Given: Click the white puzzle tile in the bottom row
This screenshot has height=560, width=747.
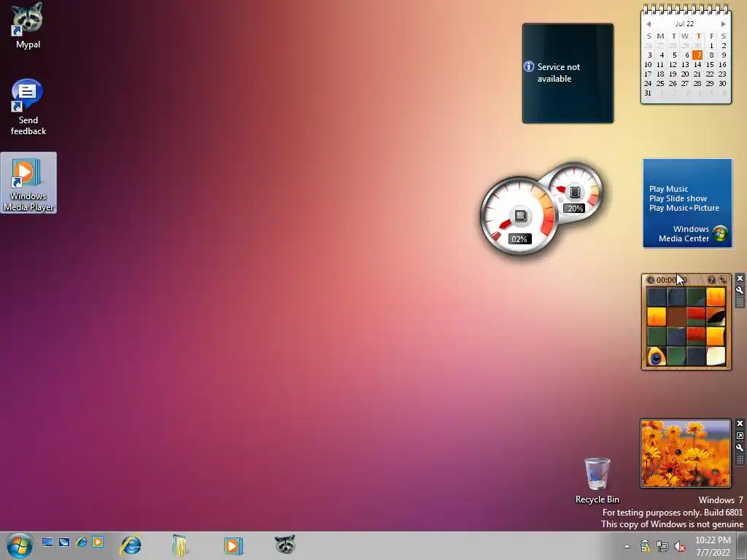Looking at the screenshot, I should click(716, 356).
